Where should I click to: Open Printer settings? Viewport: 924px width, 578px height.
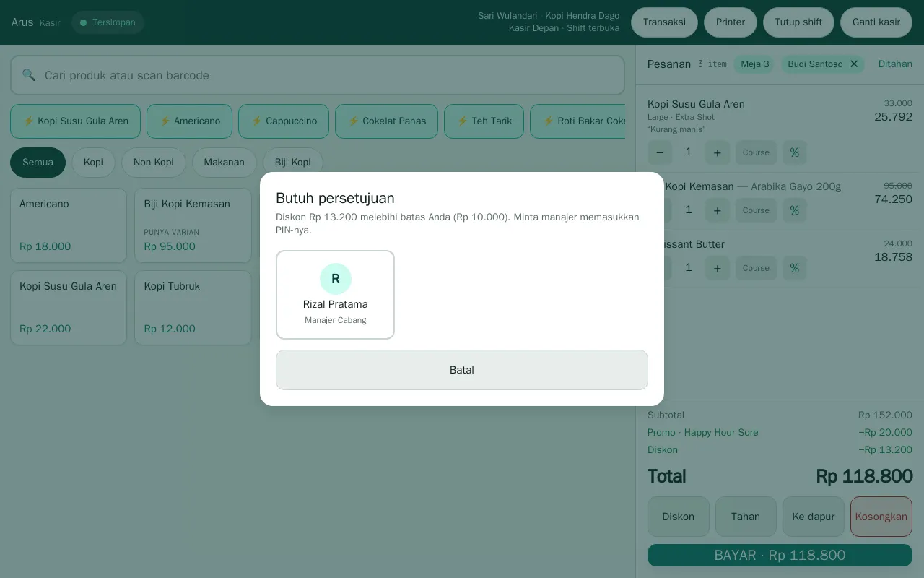(x=731, y=22)
